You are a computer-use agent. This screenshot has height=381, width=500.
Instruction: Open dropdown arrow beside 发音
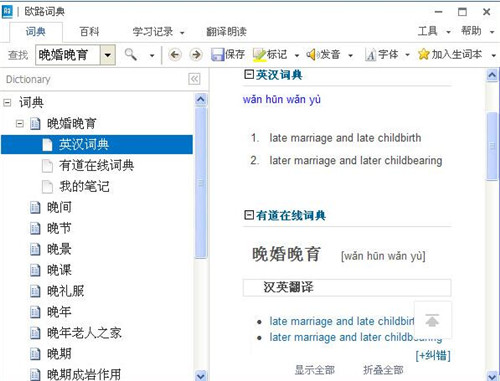click(350, 55)
